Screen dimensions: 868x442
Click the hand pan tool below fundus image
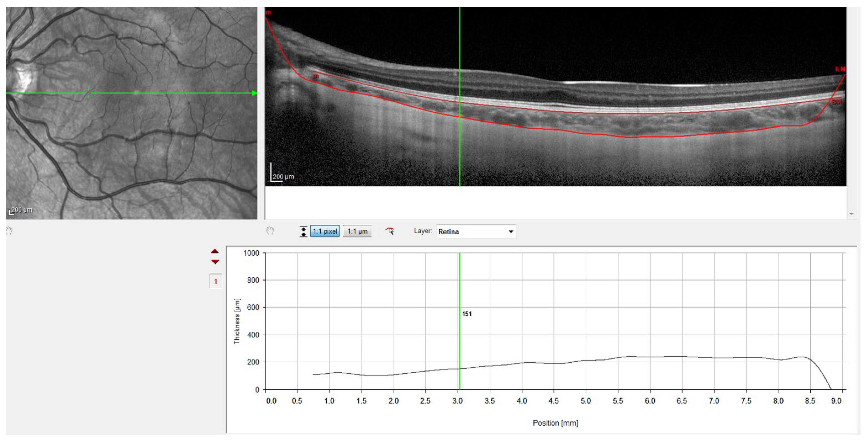[x=9, y=231]
